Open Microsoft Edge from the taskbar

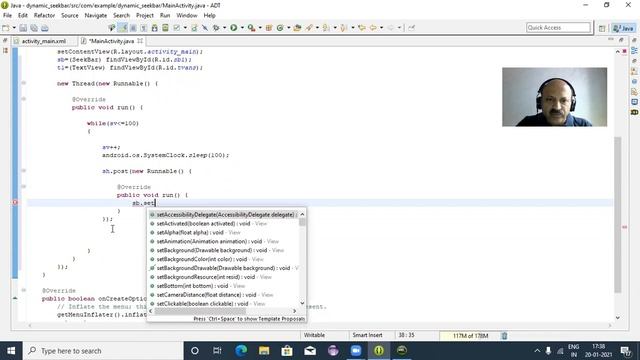[x=241, y=351]
